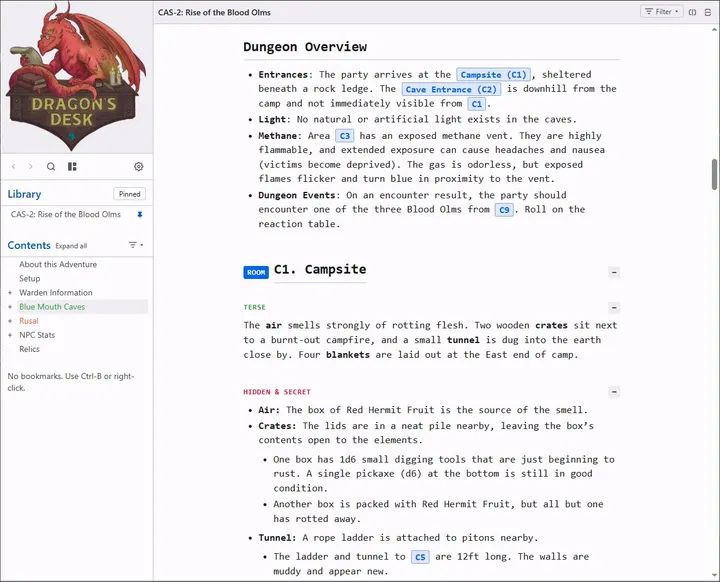Click the Dragon's Desk logo
This screenshot has height=582, width=720.
coord(76,77)
